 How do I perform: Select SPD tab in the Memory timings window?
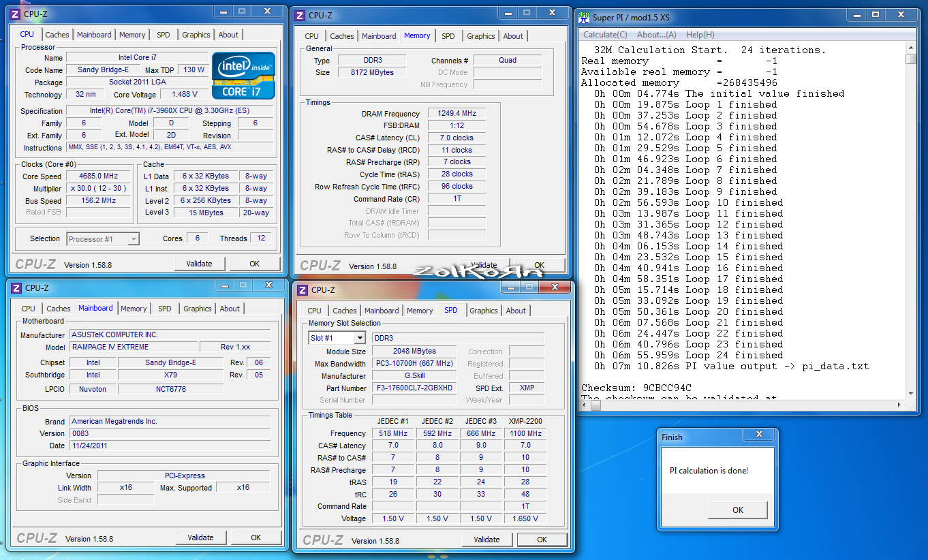pyautogui.click(x=448, y=36)
